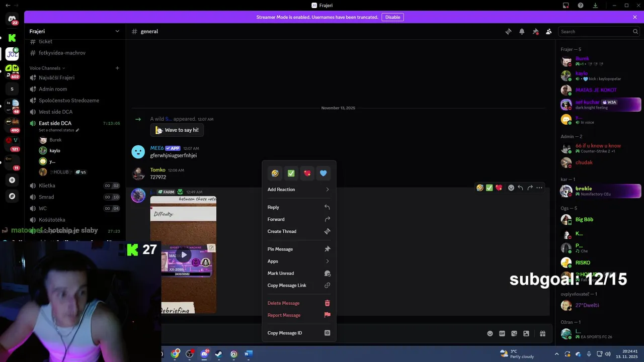644x362 pixels.
Task: Open gift icon in message bar
Action: click(x=543, y=333)
